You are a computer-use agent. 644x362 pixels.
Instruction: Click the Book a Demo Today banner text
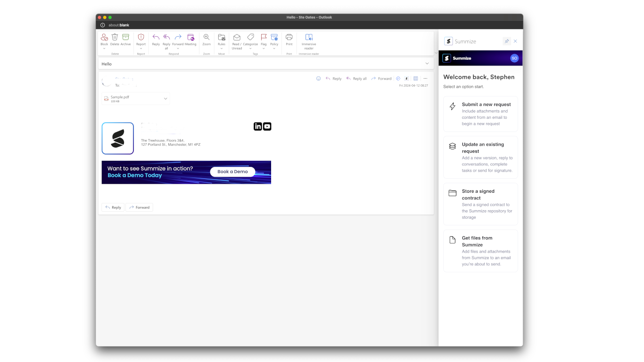tap(135, 175)
